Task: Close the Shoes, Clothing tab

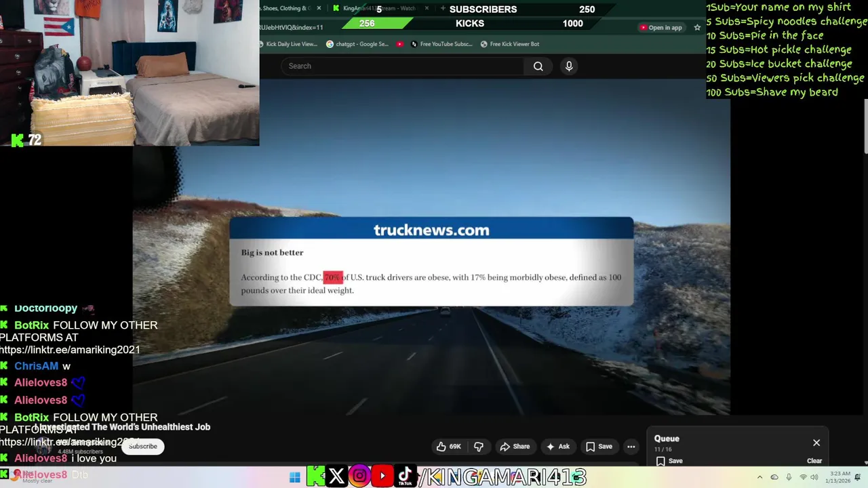Action: pyautogui.click(x=319, y=8)
